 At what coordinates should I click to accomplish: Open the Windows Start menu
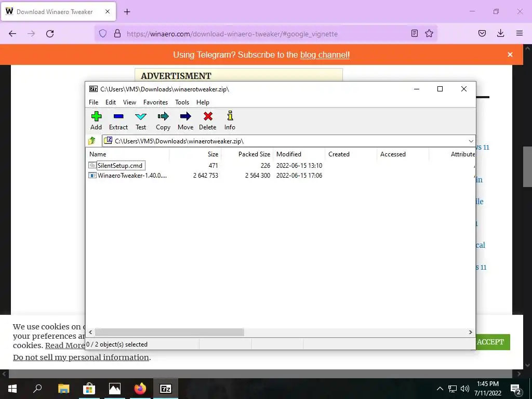[12, 389]
